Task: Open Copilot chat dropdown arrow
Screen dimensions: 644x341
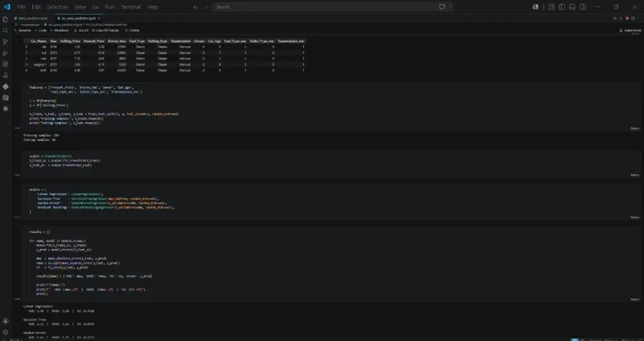Action: [x=451, y=7]
